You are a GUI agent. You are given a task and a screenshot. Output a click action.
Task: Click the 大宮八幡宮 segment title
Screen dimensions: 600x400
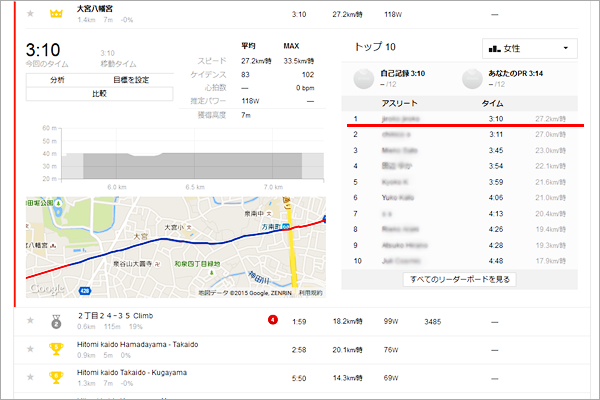[95, 9]
